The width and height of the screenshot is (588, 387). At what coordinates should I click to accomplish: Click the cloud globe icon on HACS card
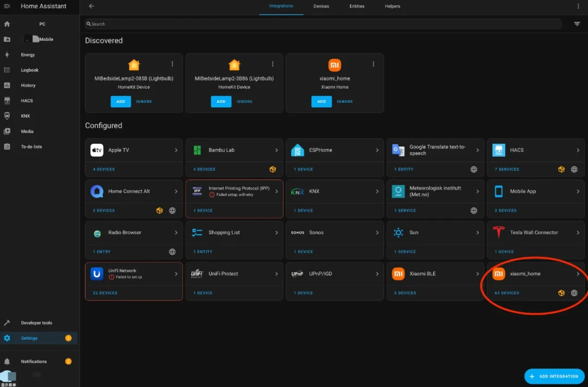[x=574, y=169]
